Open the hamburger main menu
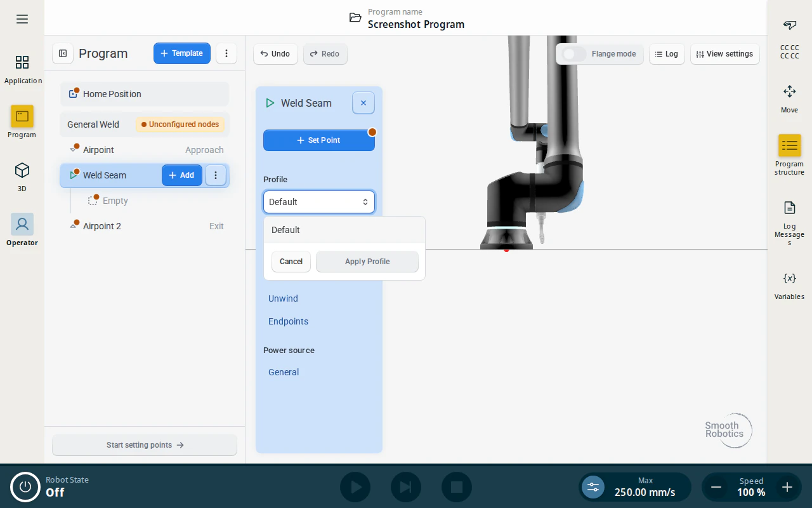This screenshot has height=508, width=812. 22,19
